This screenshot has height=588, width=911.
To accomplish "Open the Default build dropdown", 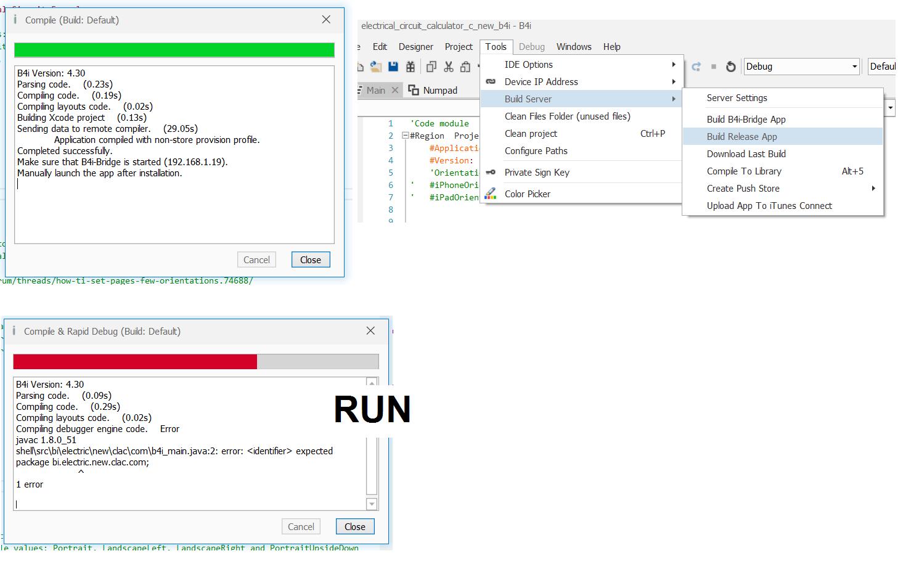I will pos(882,67).
